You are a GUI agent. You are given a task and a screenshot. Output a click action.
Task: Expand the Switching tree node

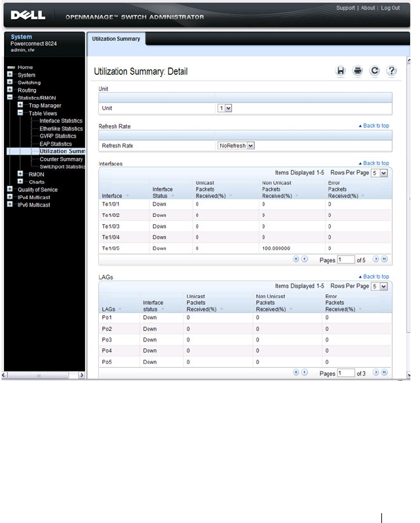point(10,82)
